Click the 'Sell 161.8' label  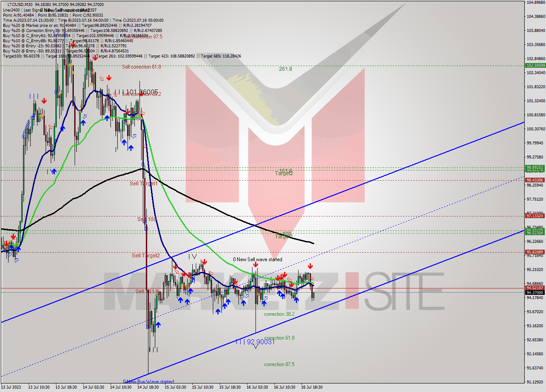pyautogui.click(x=147, y=291)
